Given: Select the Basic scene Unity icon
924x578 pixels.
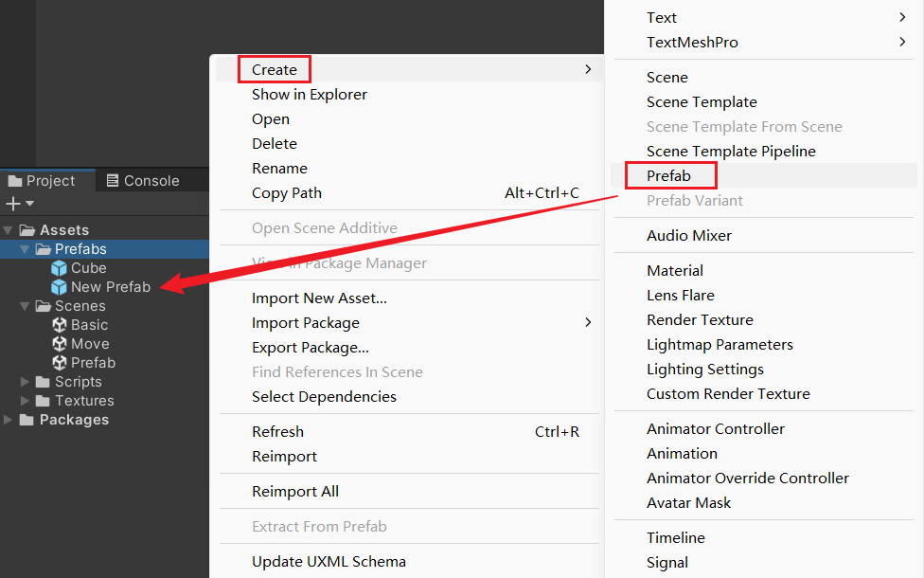Looking at the screenshot, I should 60,325.
